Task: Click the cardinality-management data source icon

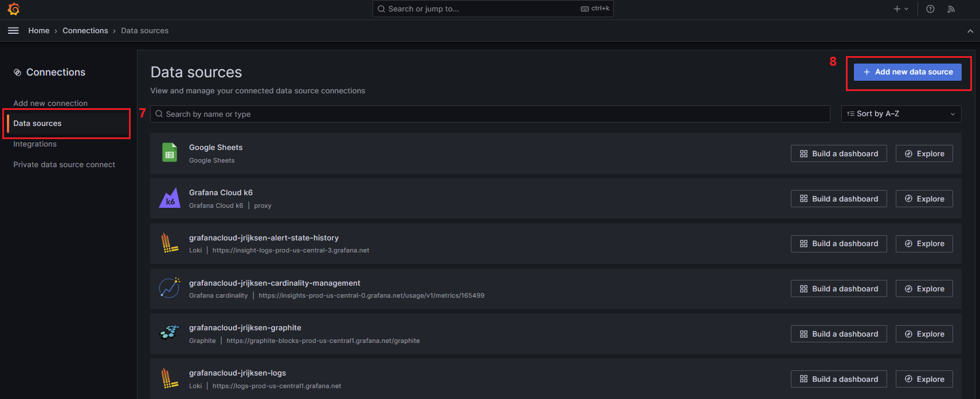Action: coord(170,288)
